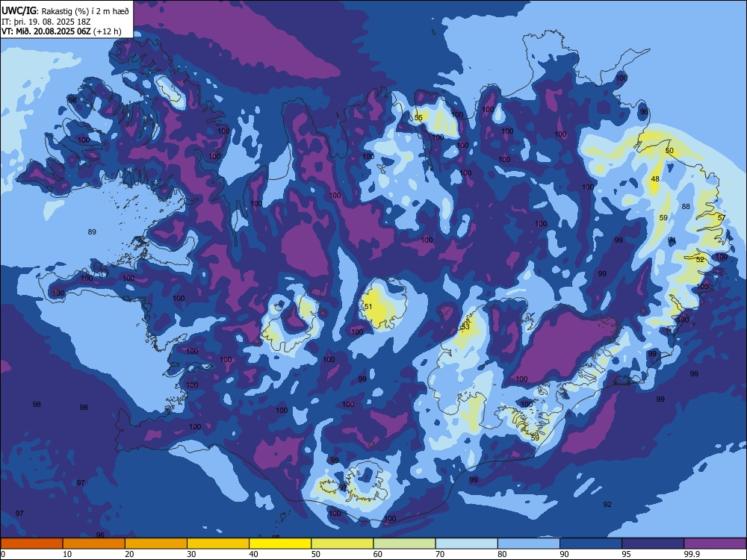Click the '51' value on the central glacier
This screenshot has width=747, height=560.
[368, 307]
